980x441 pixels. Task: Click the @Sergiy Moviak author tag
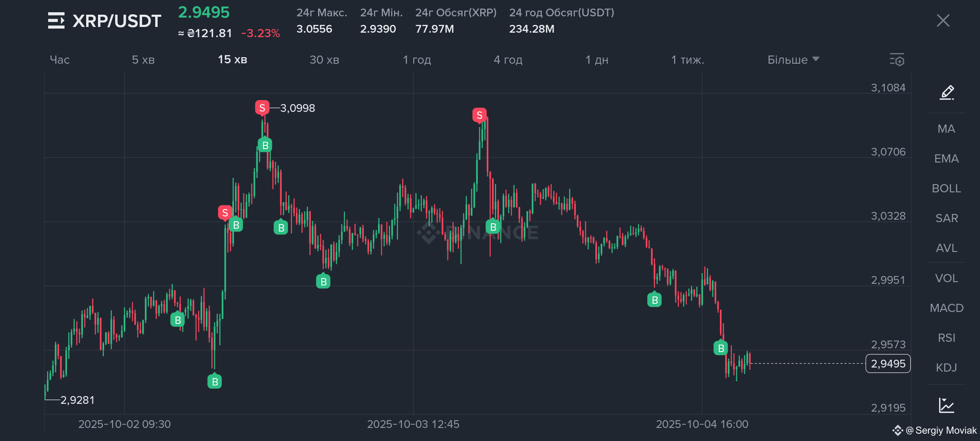pyautogui.click(x=934, y=430)
